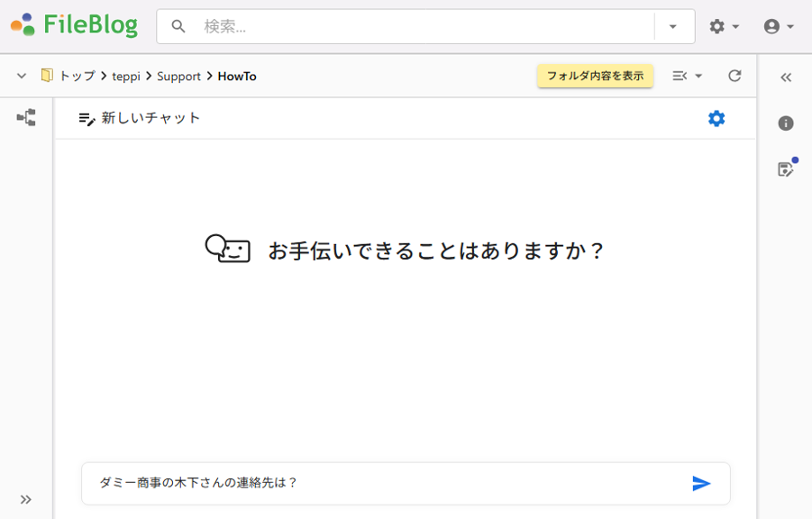Show the info panel
Screen dimensions: 812x519
click(x=786, y=123)
